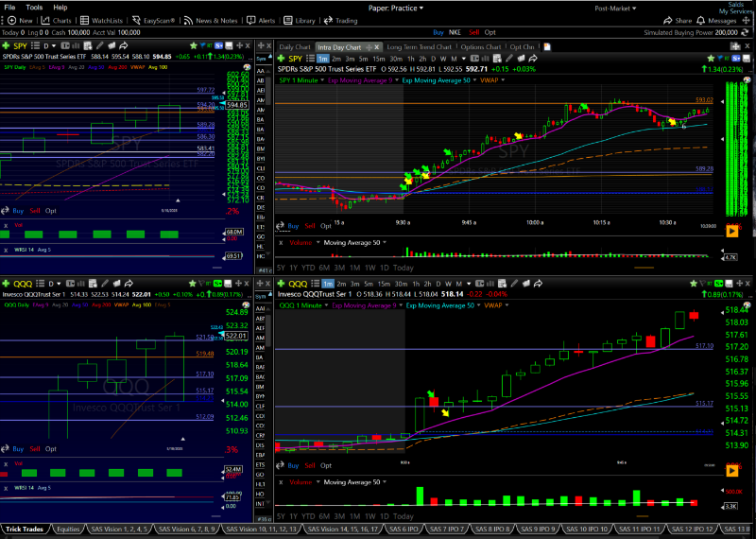Open the Tools menu
The image size is (756, 539).
click(34, 8)
